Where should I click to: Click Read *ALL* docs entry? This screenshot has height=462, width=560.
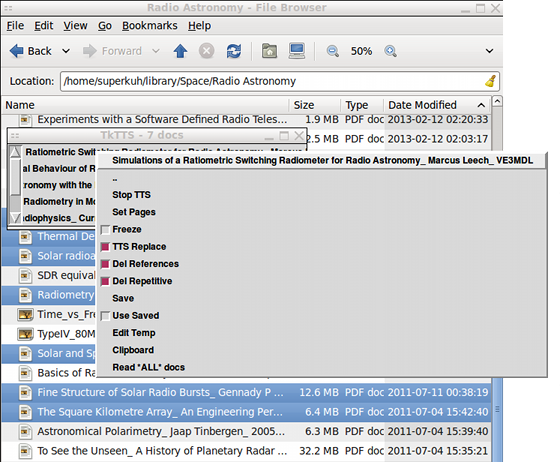pyautogui.click(x=149, y=367)
